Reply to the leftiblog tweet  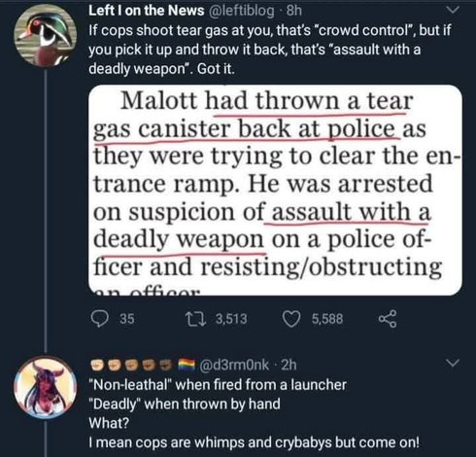[x=99, y=319]
